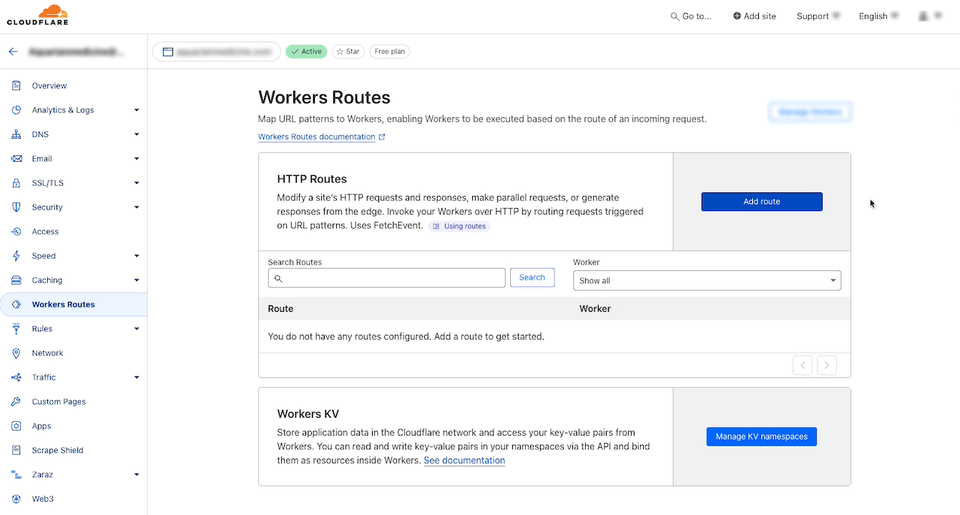Image resolution: width=960 pixels, height=515 pixels.
Task: Expand the Traffic submenu arrow
Action: tap(137, 377)
